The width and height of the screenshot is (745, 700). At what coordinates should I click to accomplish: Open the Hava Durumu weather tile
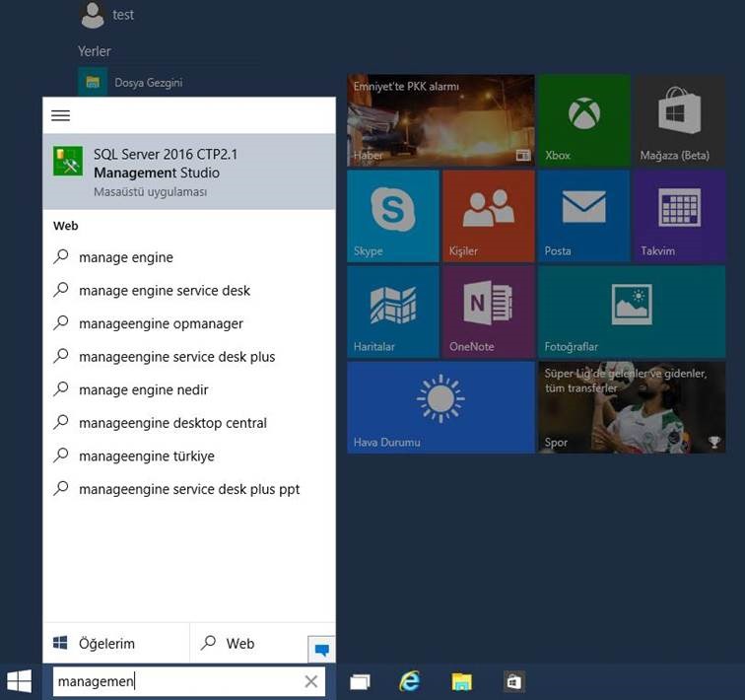(440, 407)
